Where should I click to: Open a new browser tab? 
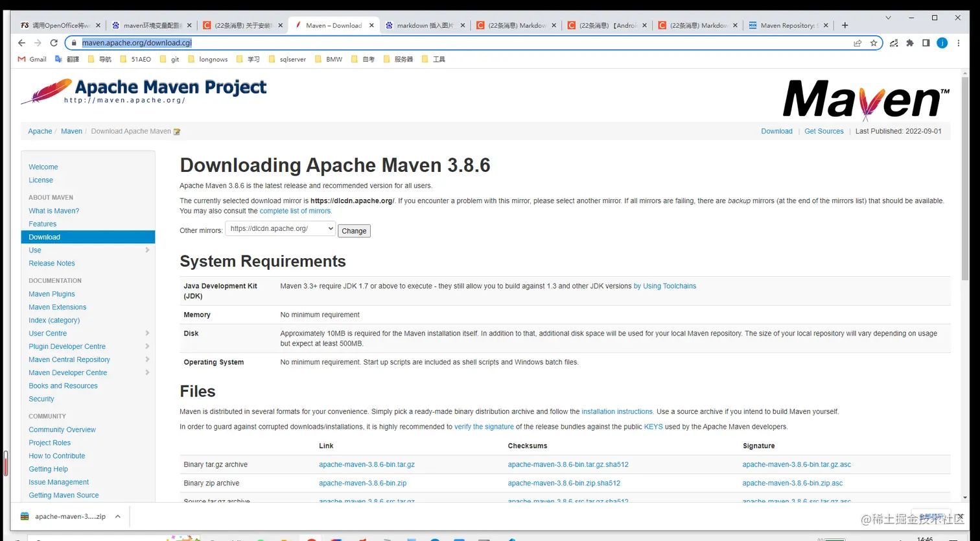[845, 25]
